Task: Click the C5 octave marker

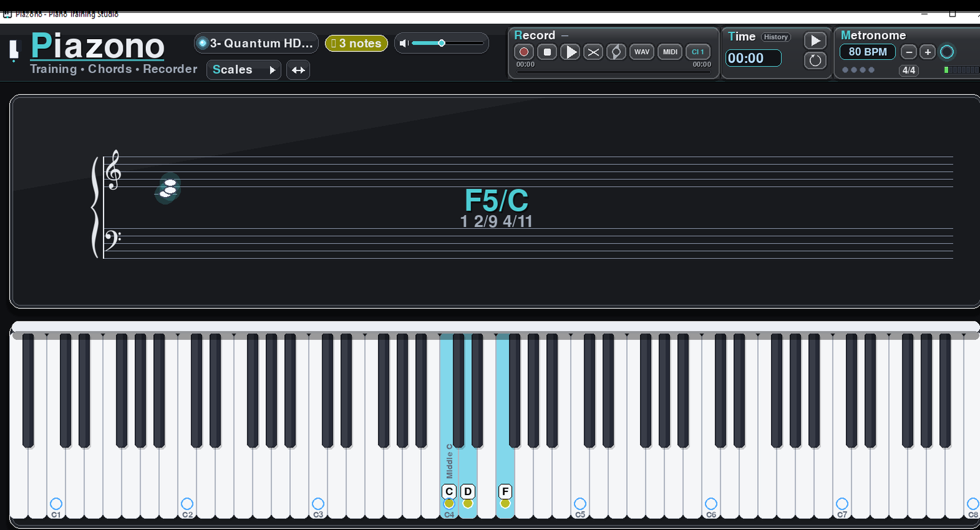Action: [580, 504]
